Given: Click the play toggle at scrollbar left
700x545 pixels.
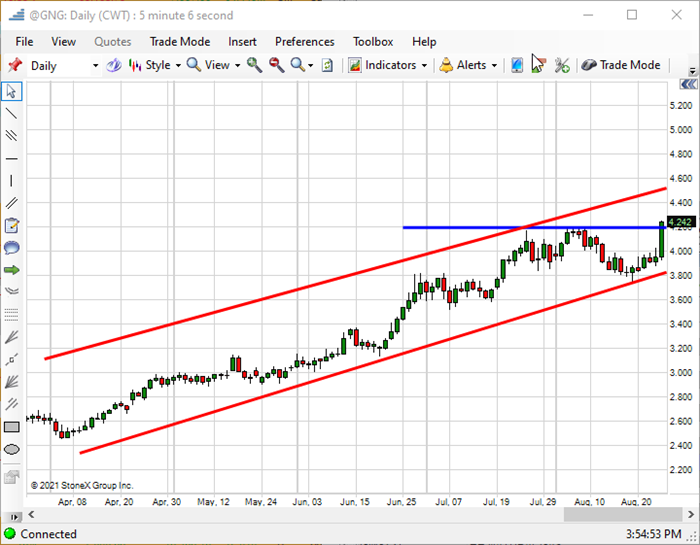Looking at the screenshot, I should click(x=14, y=517).
